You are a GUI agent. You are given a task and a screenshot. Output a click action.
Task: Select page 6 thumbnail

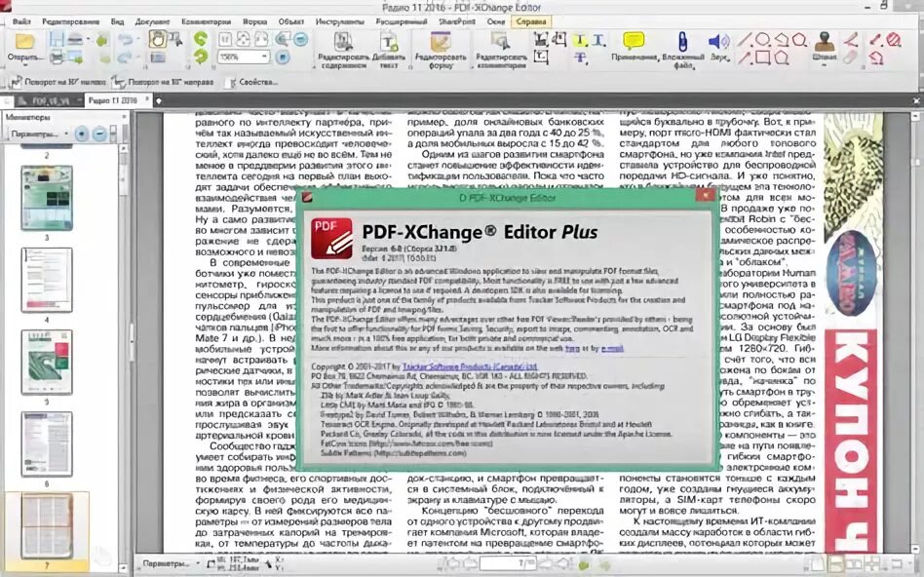tap(47, 443)
